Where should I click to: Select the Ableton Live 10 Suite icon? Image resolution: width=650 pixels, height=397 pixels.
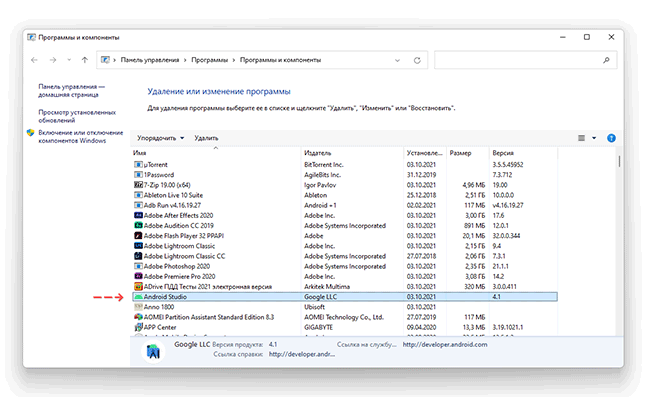click(x=138, y=195)
